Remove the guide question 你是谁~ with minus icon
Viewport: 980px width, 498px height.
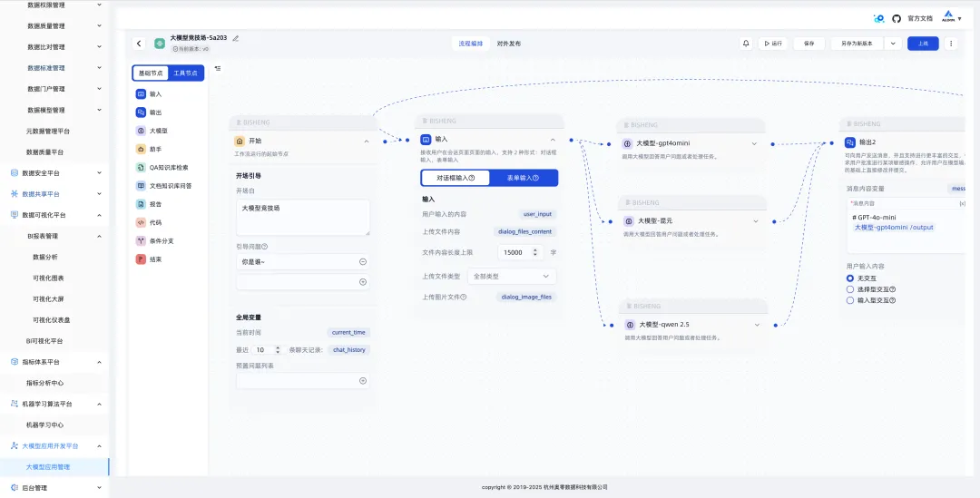(362, 262)
